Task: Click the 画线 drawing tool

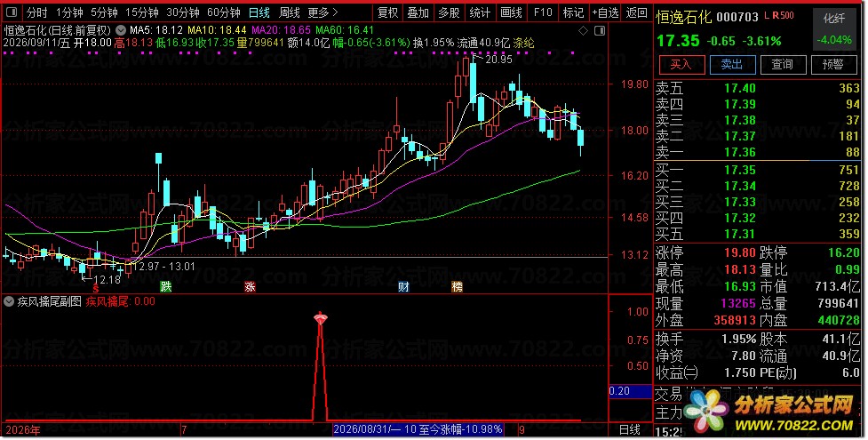Action: click(512, 12)
